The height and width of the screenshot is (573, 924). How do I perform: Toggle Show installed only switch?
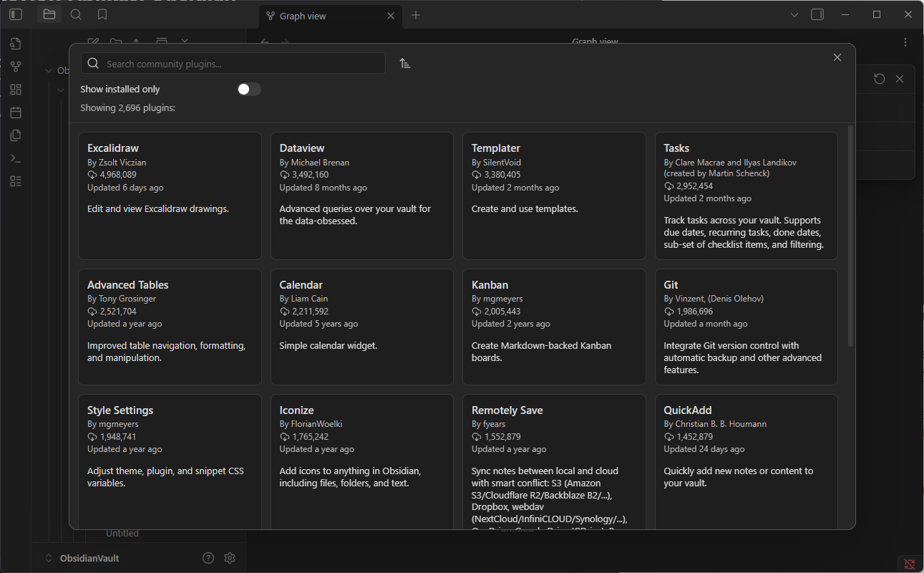pyautogui.click(x=249, y=90)
